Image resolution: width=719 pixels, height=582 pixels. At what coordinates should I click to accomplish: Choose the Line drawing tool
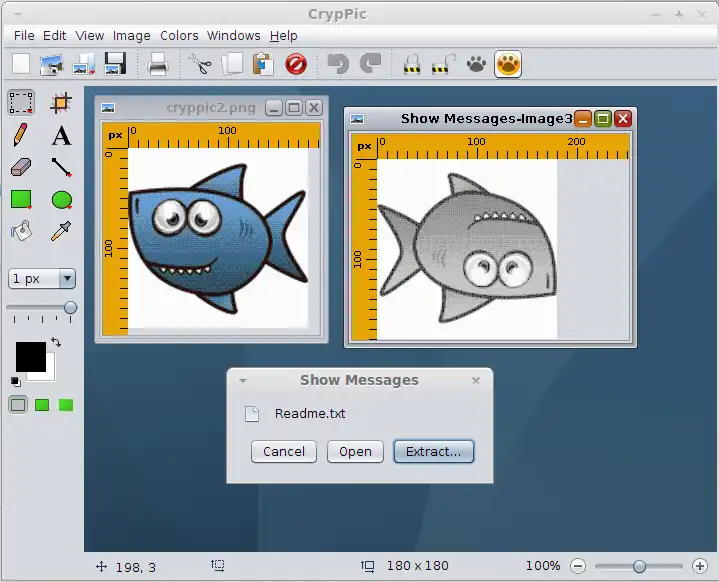click(61, 167)
